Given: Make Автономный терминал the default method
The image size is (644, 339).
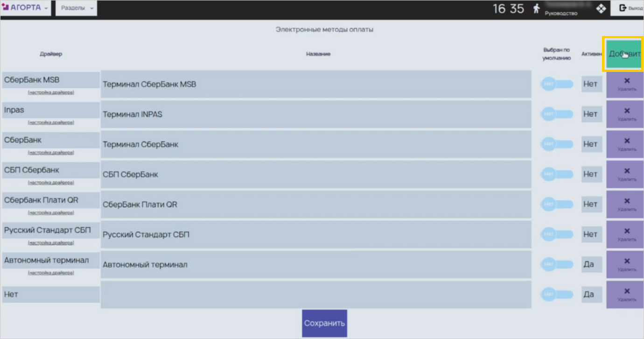Looking at the screenshot, I should coord(556,264).
